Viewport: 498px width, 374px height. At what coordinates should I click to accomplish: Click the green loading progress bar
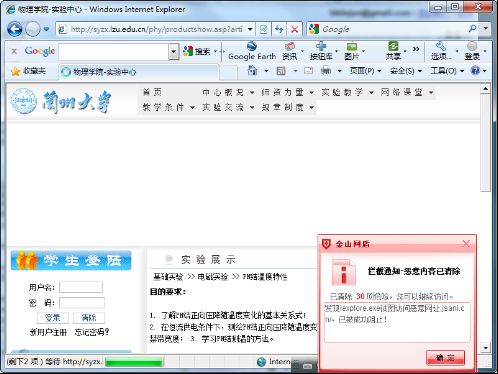[134, 362]
